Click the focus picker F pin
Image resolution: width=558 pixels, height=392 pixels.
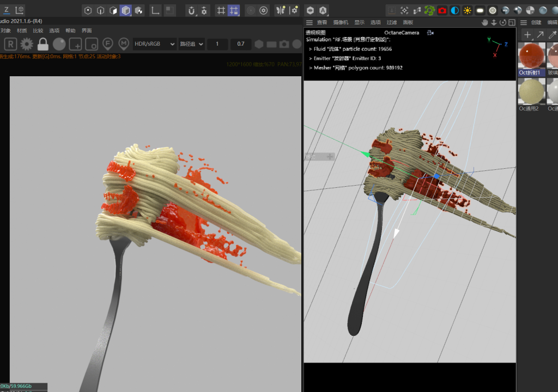(x=107, y=44)
